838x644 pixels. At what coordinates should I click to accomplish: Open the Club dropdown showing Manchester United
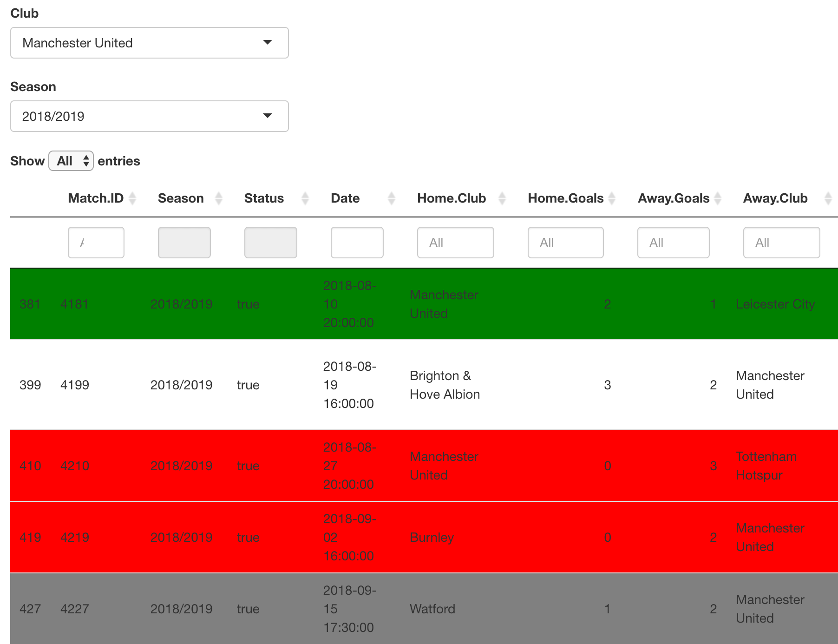click(x=149, y=43)
